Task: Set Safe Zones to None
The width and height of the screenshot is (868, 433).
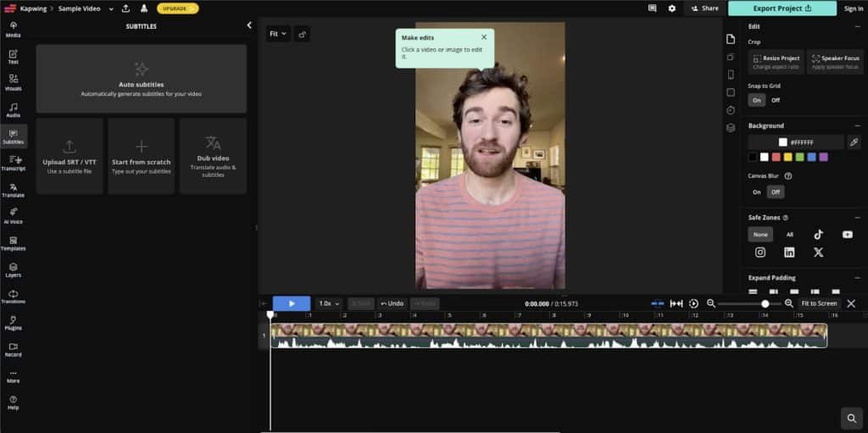Action: point(760,234)
